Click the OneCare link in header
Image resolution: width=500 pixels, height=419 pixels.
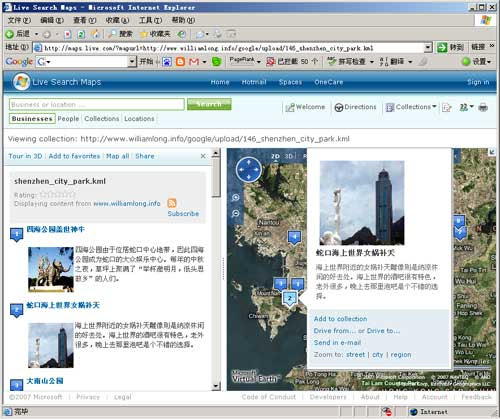click(x=329, y=82)
